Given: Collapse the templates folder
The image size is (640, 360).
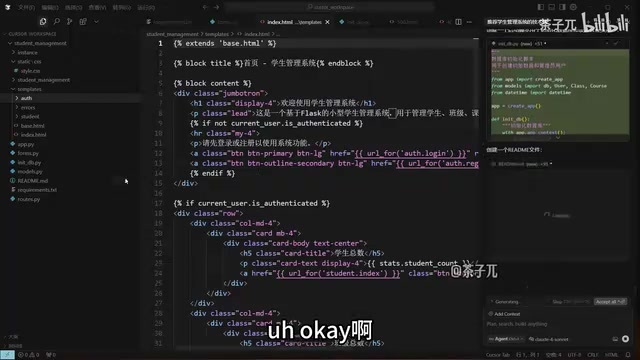Looking at the screenshot, I should coord(29,89).
